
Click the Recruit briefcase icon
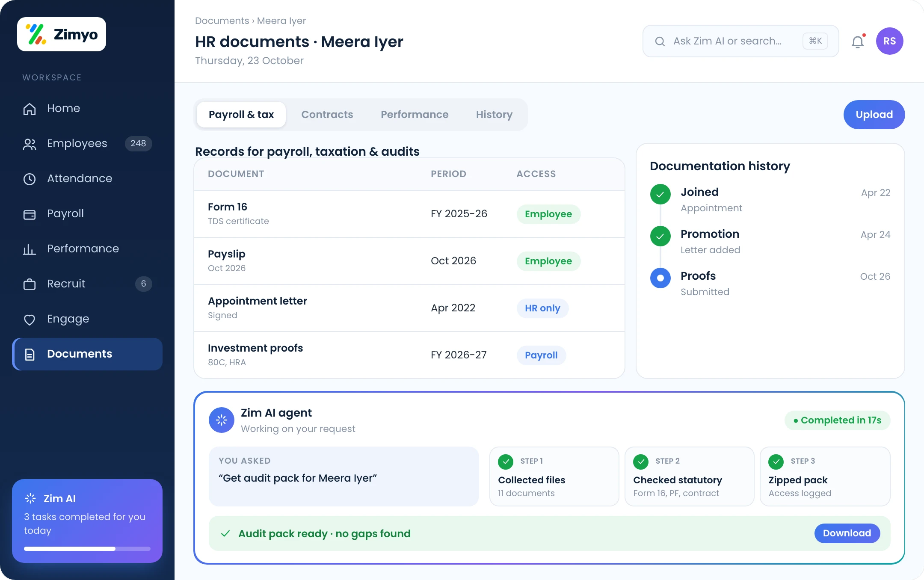tap(30, 284)
